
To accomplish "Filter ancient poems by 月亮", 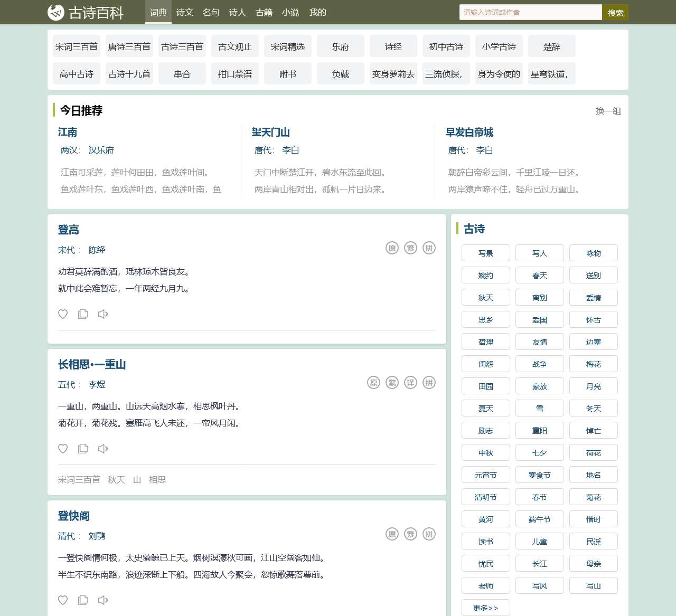I will click(x=594, y=386).
